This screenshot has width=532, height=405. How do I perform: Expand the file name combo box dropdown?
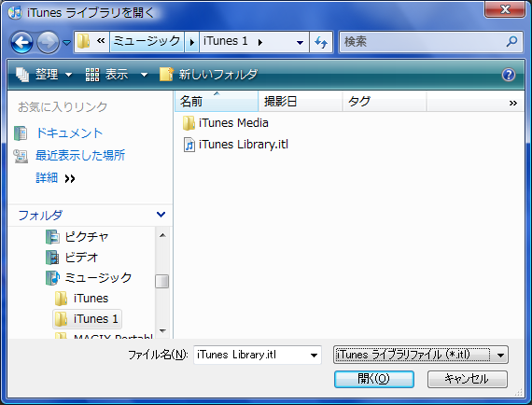click(x=314, y=356)
